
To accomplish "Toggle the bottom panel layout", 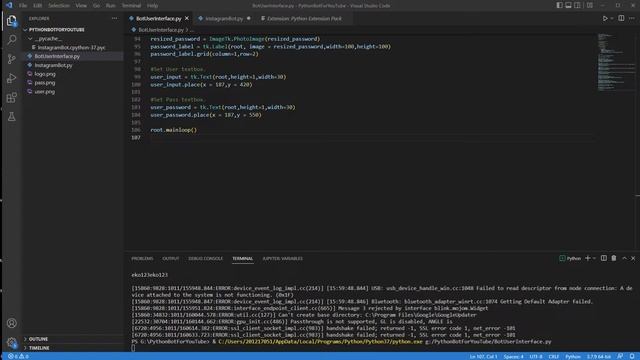I will [x=568, y=5].
